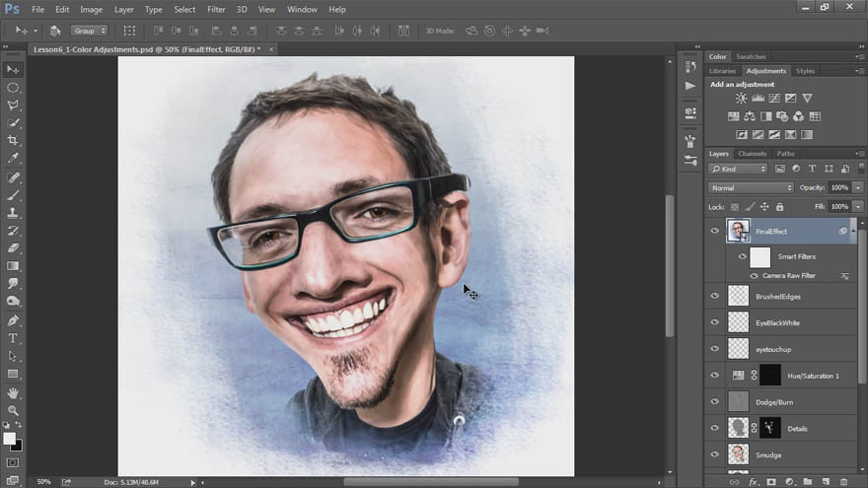Select the Crop tool
Screen dimensions: 868x488
(x=13, y=141)
